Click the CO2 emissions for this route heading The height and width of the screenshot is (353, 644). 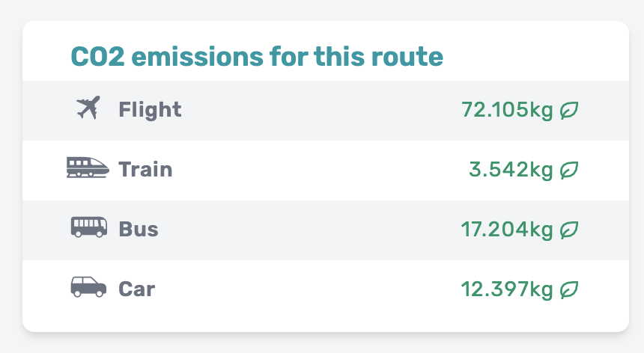257,56
